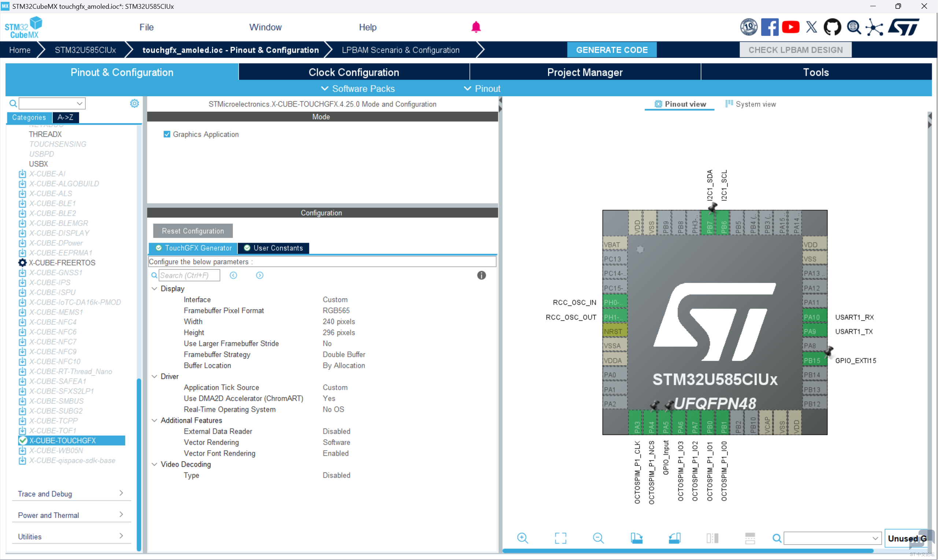Zoom in on the chip pinout

[x=522, y=538]
